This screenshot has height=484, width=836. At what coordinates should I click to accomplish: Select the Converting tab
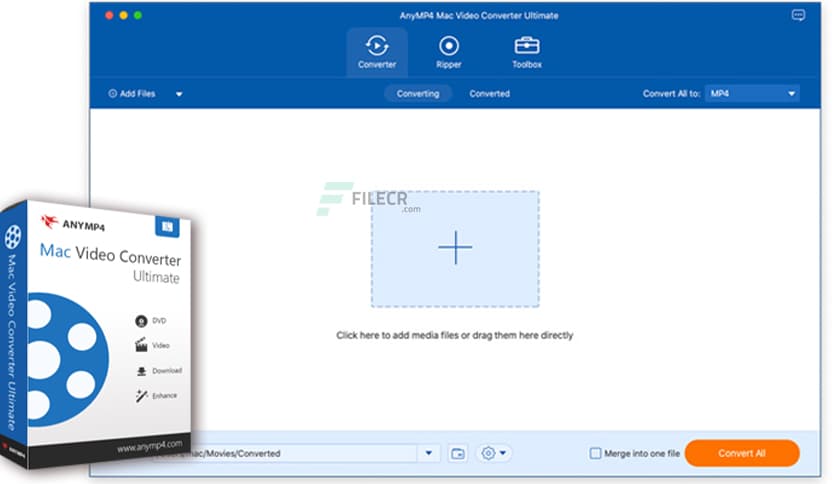click(418, 93)
